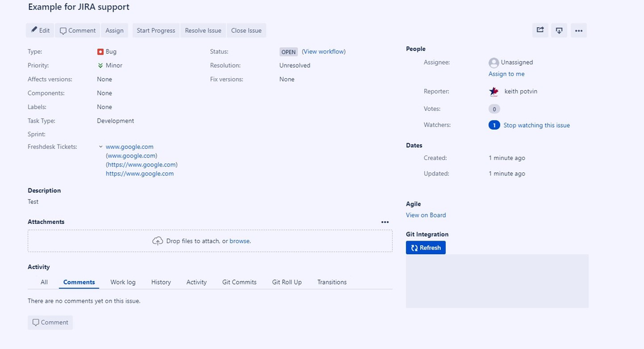The image size is (644, 349).
Task: Click the Description text 'Test'
Action: point(33,202)
